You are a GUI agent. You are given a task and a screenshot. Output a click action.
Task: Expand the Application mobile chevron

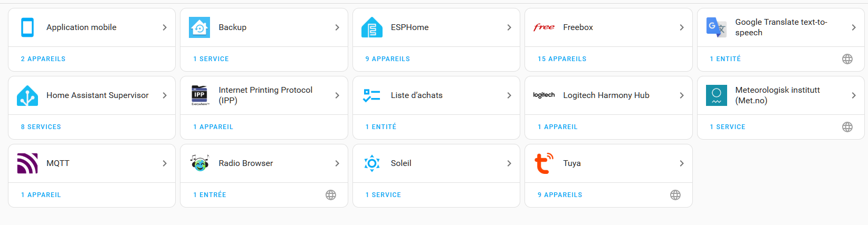pyautogui.click(x=165, y=27)
